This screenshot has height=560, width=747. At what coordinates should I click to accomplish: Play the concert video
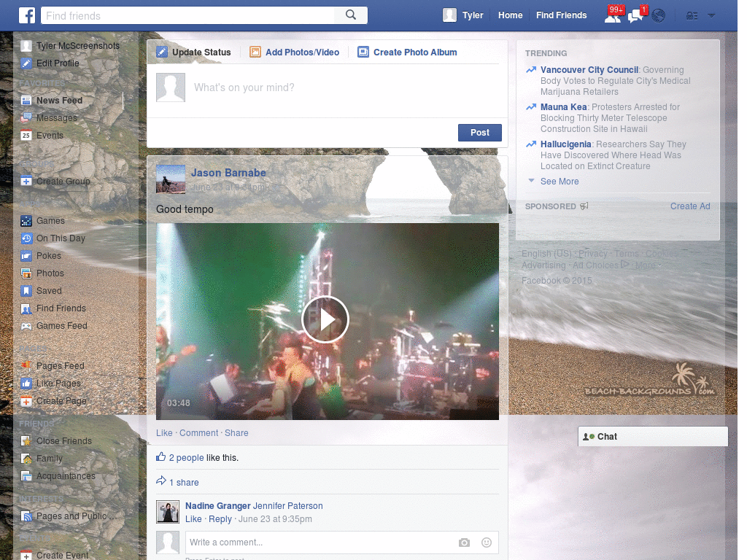(325, 319)
